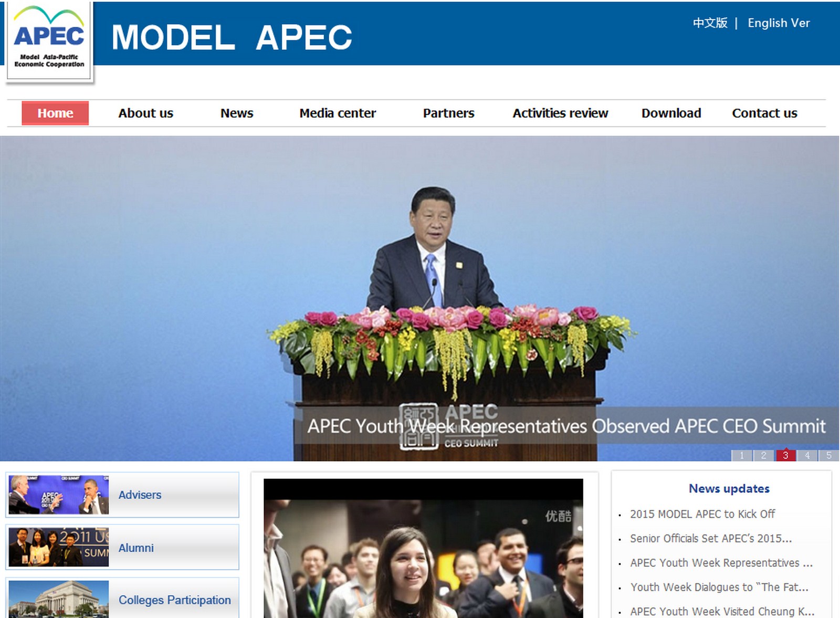
Task: Switch to English Ver language
Action: tap(778, 23)
